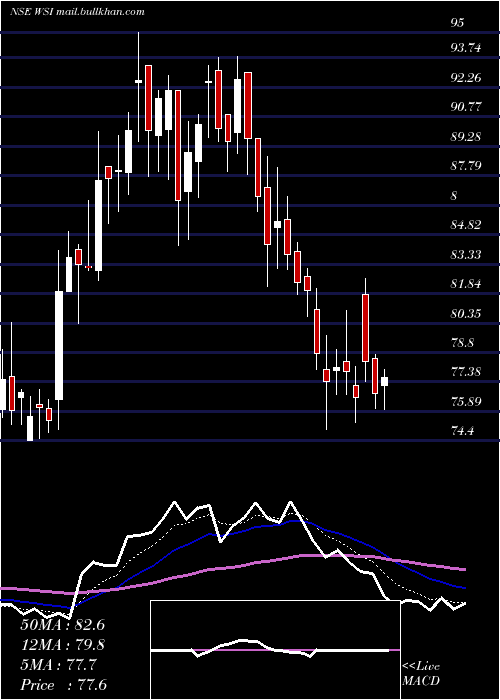Click the 'NSE WSI mail.bullkhan.com' header text
500x700 pixels.
(77, 12)
